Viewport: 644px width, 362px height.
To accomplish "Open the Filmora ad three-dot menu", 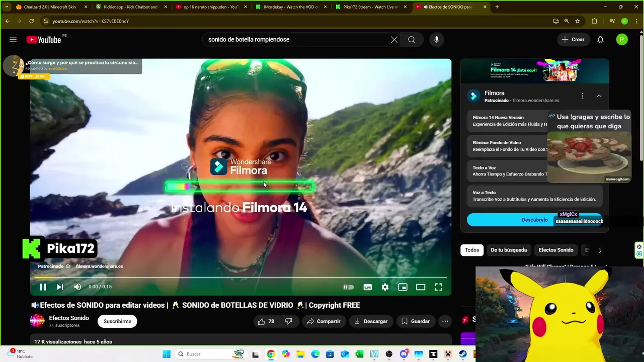I will pyautogui.click(x=583, y=96).
